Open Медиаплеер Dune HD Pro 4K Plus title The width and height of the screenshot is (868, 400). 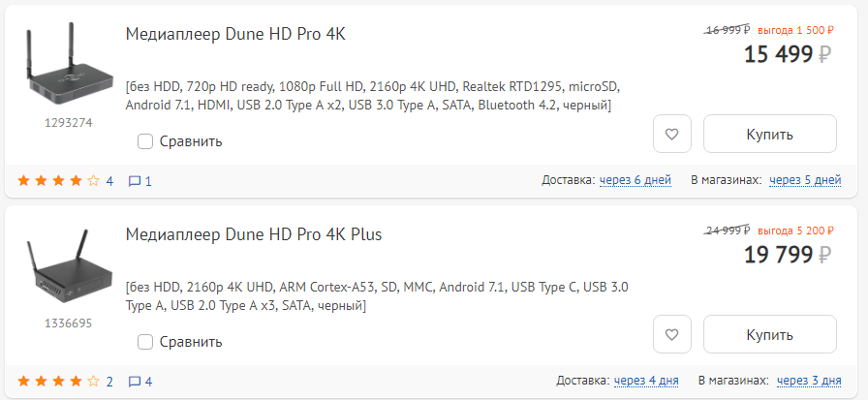(254, 235)
